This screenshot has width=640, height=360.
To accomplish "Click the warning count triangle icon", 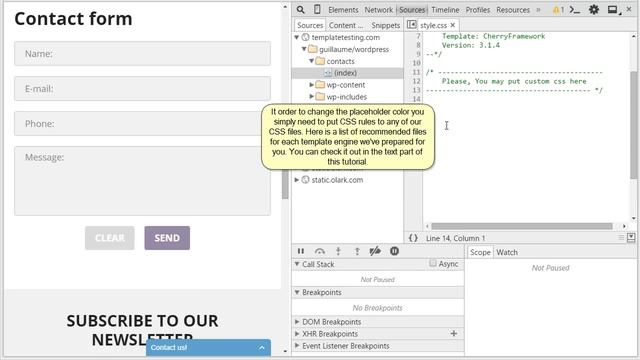I will point(556,10).
